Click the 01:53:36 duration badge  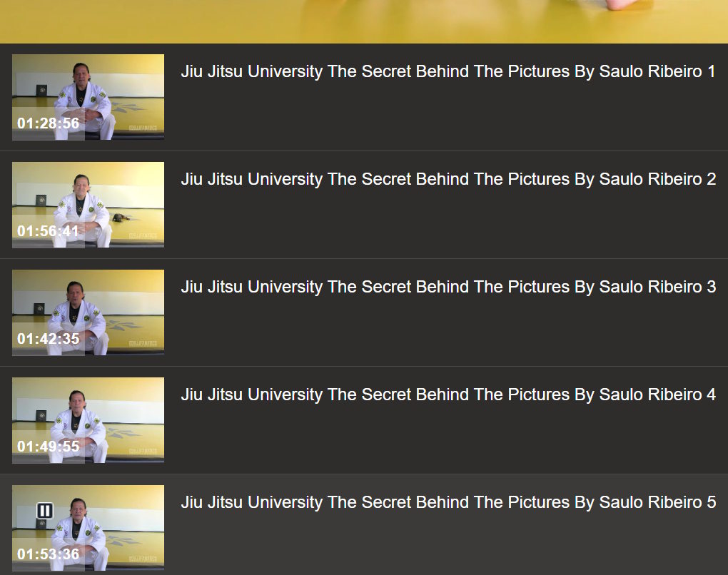49,554
